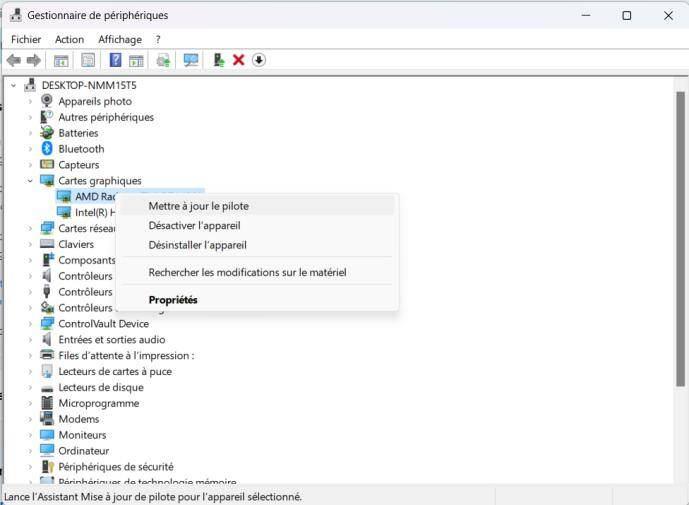689x505 pixels.
Task: Click the Capteurs category icon
Action: pyautogui.click(x=47, y=164)
